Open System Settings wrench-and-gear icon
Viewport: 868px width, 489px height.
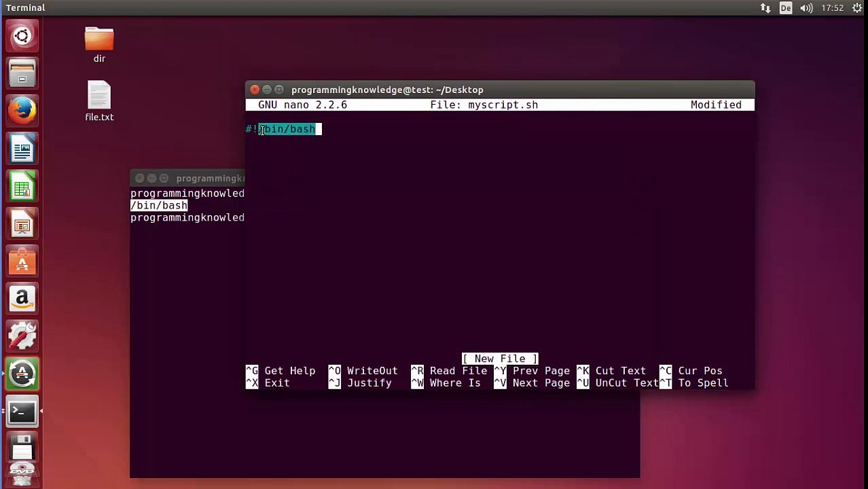point(22,336)
